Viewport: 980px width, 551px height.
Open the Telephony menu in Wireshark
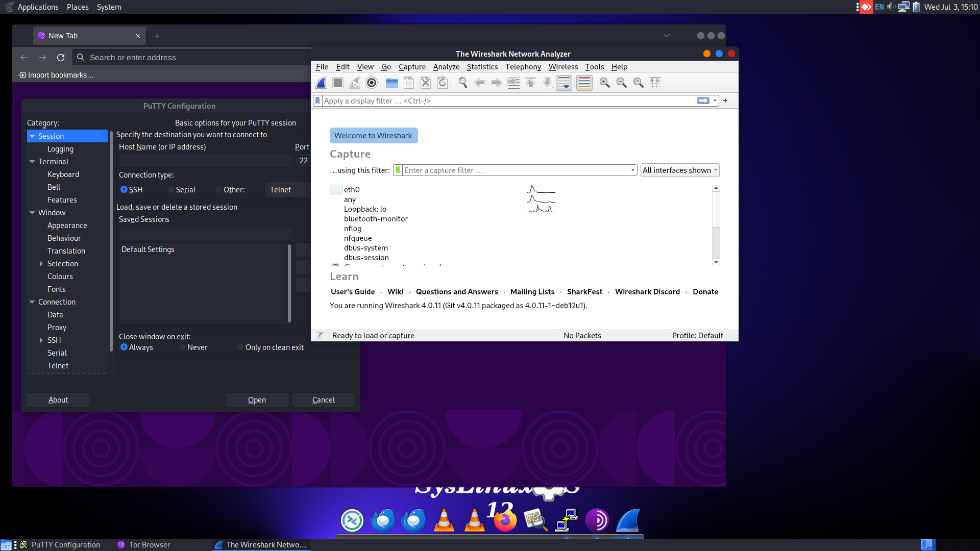[523, 67]
